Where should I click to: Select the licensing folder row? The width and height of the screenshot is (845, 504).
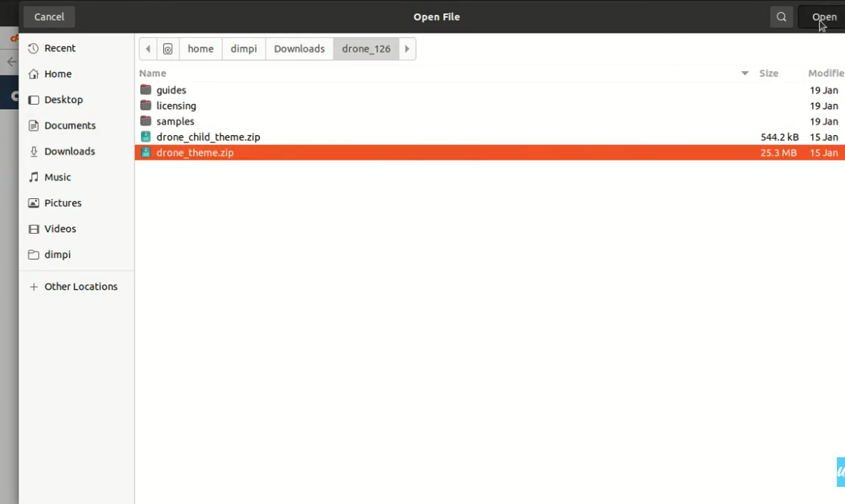point(176,106)
